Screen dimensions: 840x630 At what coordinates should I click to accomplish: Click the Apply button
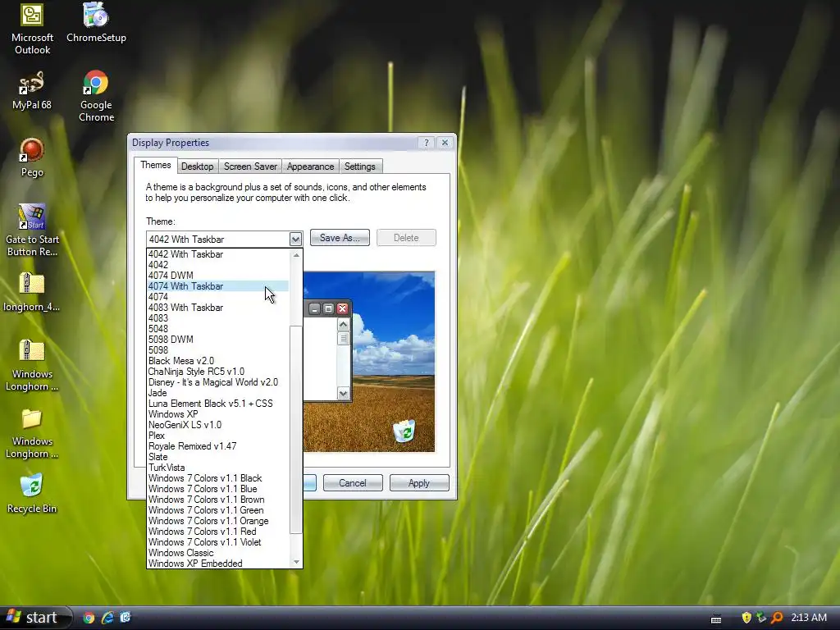point(419,483)
